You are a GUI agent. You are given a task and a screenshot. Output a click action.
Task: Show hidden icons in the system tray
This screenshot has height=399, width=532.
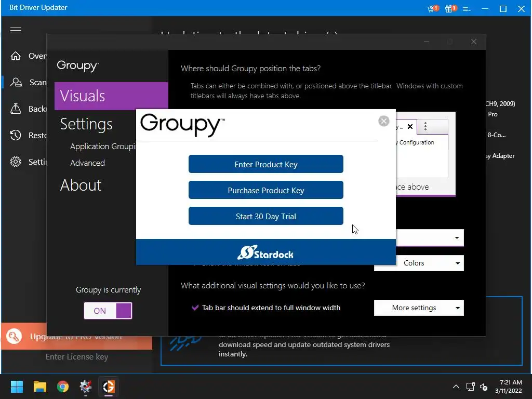coord(456,387)
